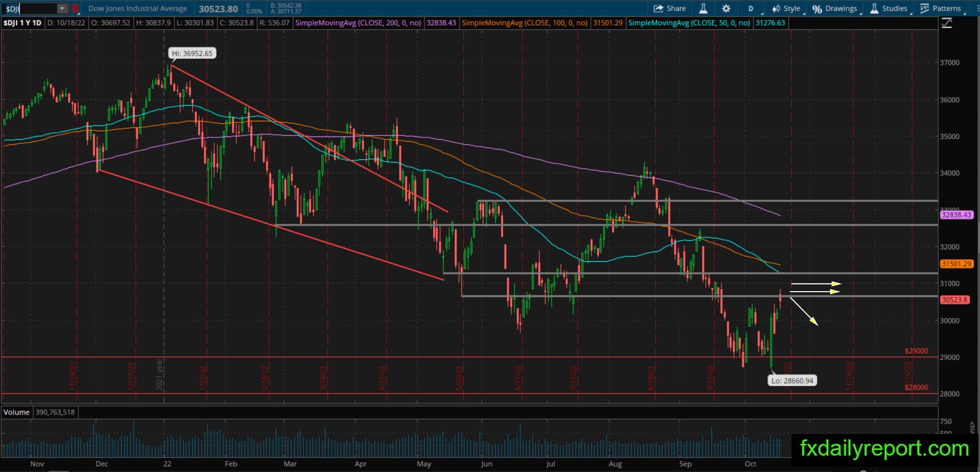The height and width of the screenshot is (472, 980).
Task: Click the curve icon above the price axis
Action: (x=946, y=23)
